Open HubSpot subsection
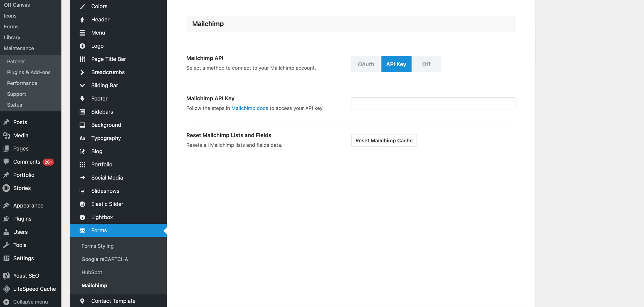 tap(92, 272)
